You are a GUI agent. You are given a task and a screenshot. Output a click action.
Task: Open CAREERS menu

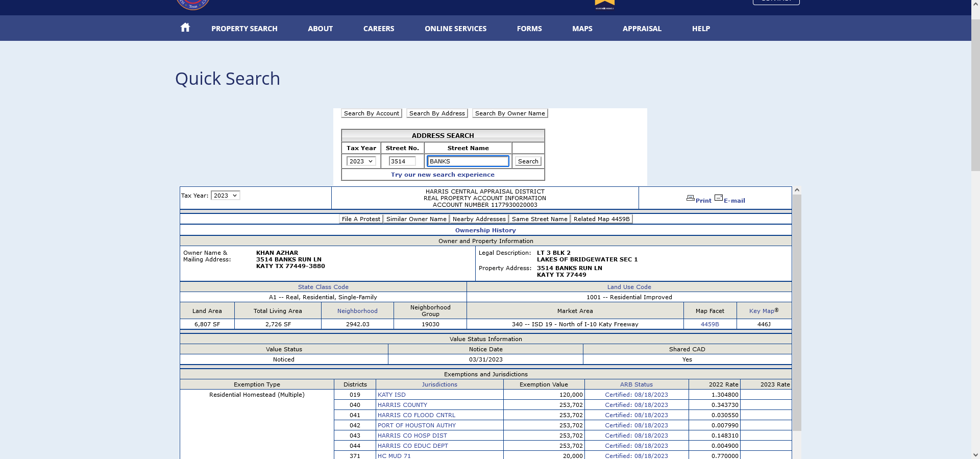click(379, 29)
